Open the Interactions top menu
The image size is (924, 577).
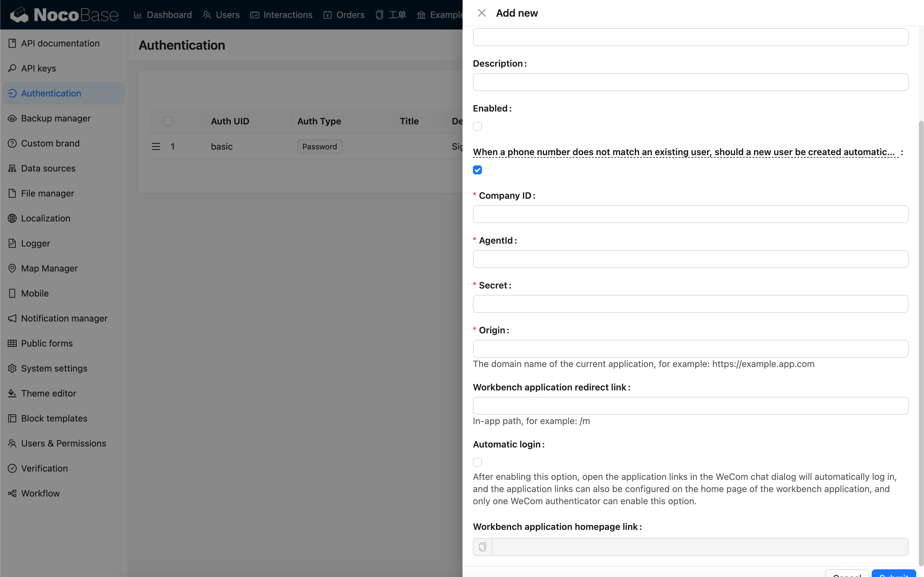click(x=281, y=15)
